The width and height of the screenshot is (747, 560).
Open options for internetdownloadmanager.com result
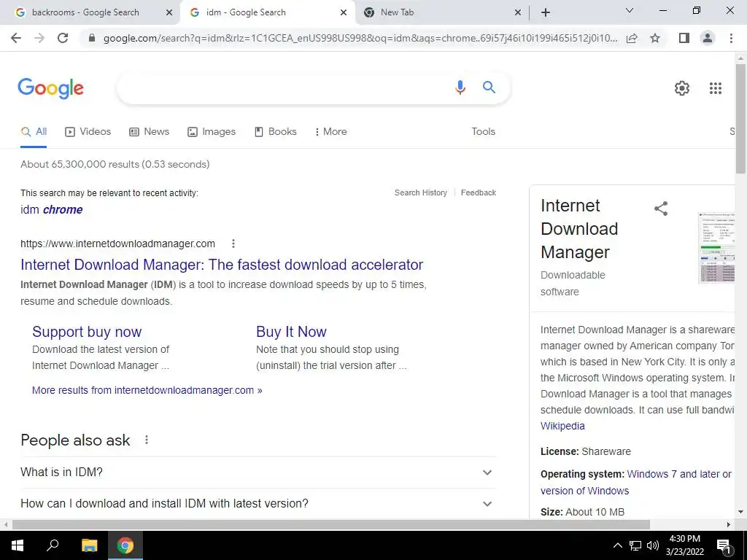[233, 244]
